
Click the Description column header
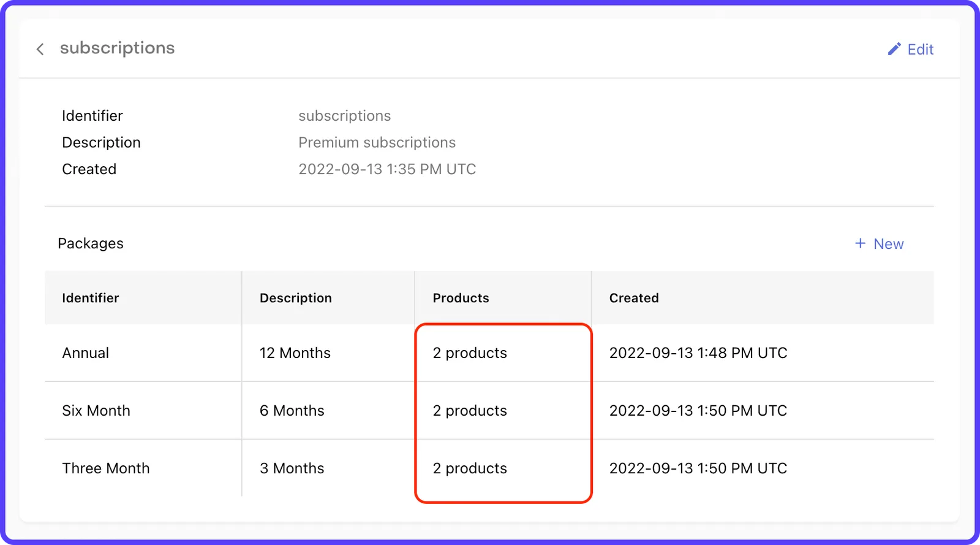click(296, 298)
